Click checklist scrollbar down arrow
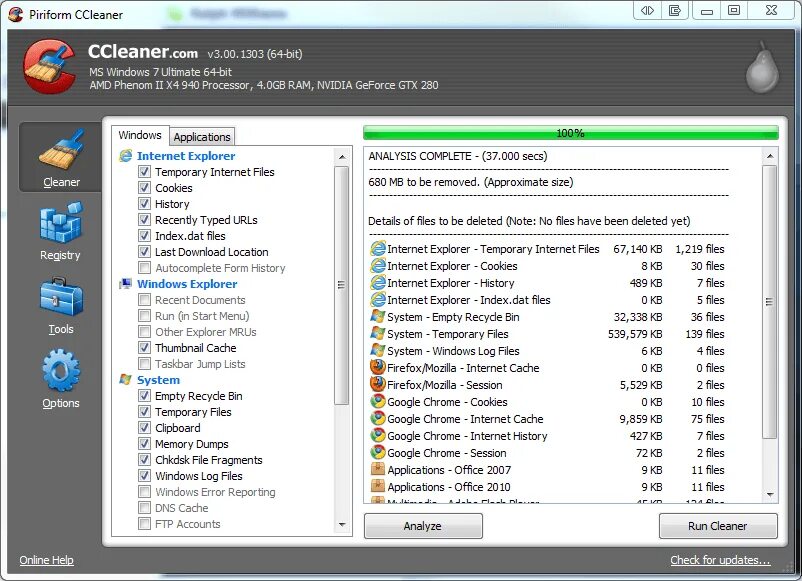This screenshot has width=802, height=581. 342,525
